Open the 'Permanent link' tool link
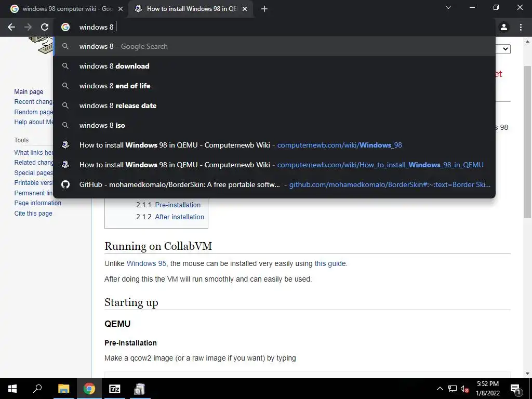The width and height of the screenshot is (532, 399). [34, 193]
